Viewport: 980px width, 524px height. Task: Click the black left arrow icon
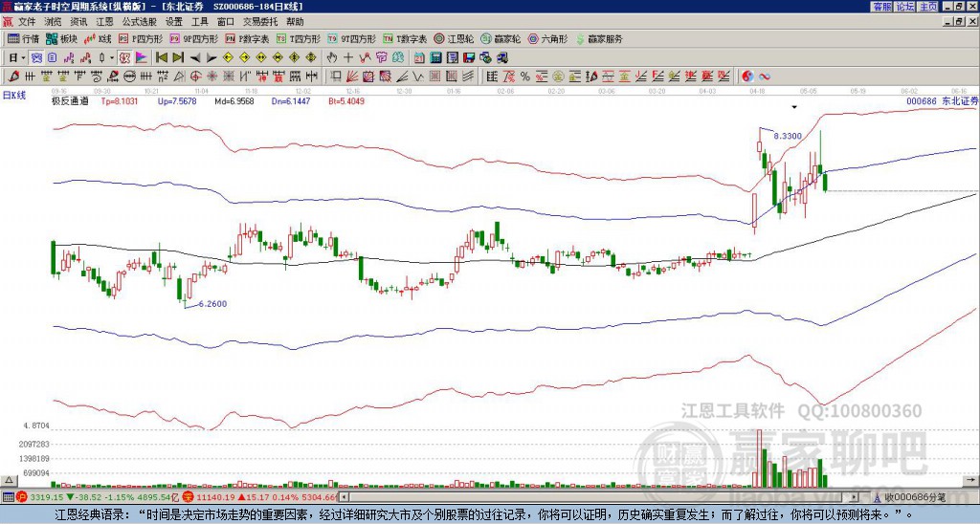pyautogui.click(x=195, y=57)
